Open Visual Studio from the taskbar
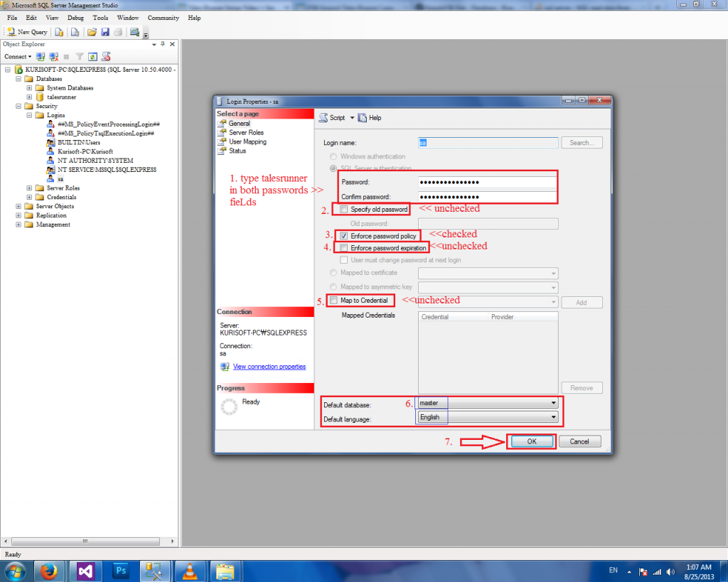 (86, 570)
